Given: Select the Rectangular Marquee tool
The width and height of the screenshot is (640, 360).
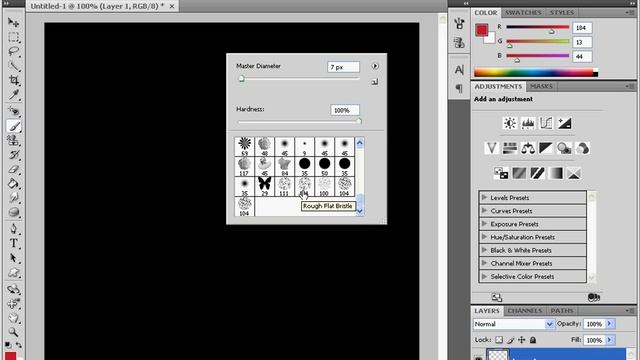Looking at the screenshot, I should coord(13,37).
